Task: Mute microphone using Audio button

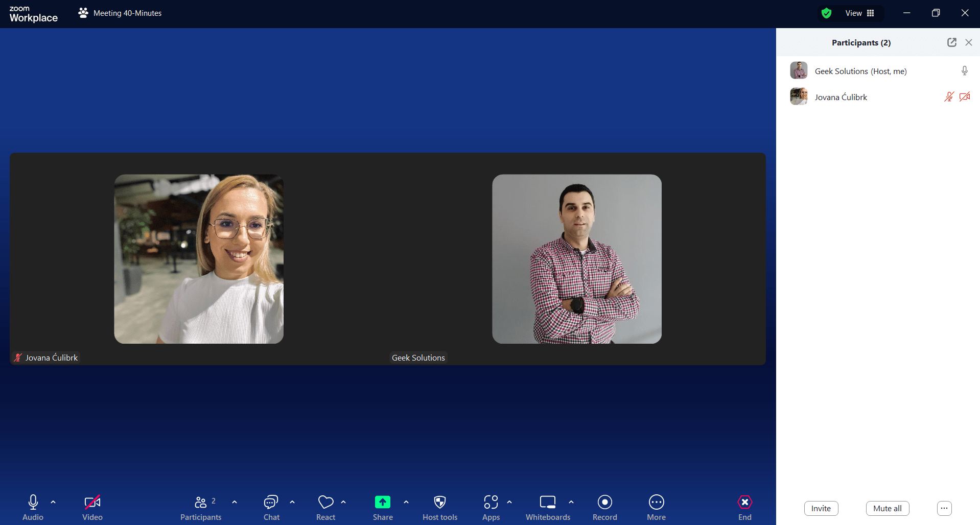Action: [33, 503]
